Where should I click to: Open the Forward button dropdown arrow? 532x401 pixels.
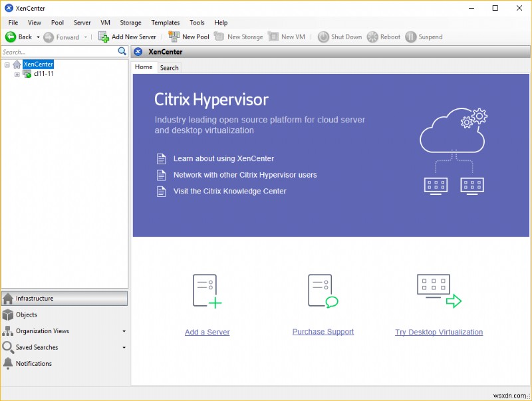tap(84, 37)
